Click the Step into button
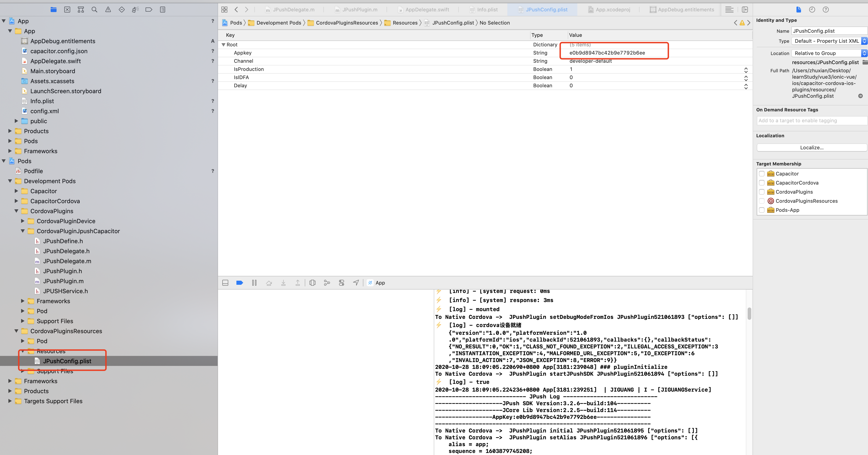 point(283,283)
